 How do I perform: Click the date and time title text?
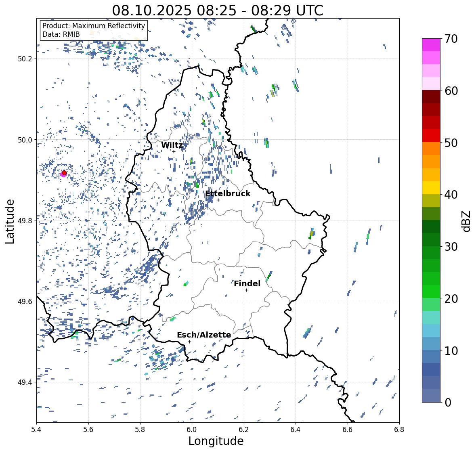[218, 10]
